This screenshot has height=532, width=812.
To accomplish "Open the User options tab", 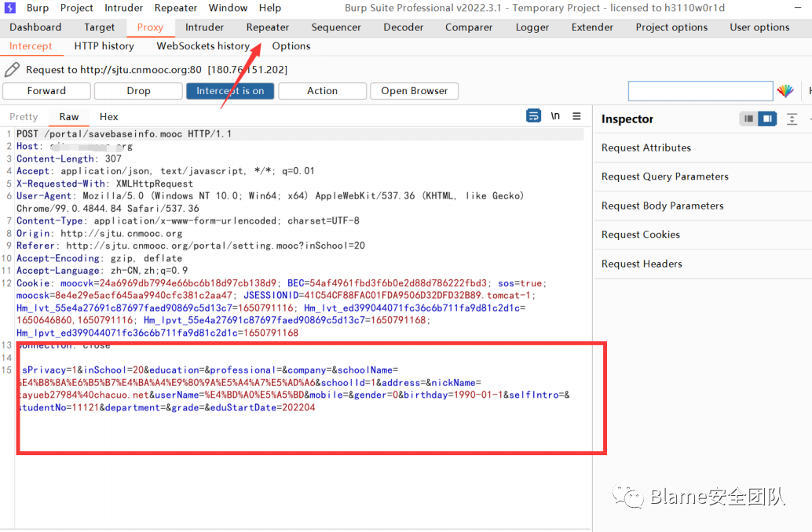I will (x=759, y=27).
